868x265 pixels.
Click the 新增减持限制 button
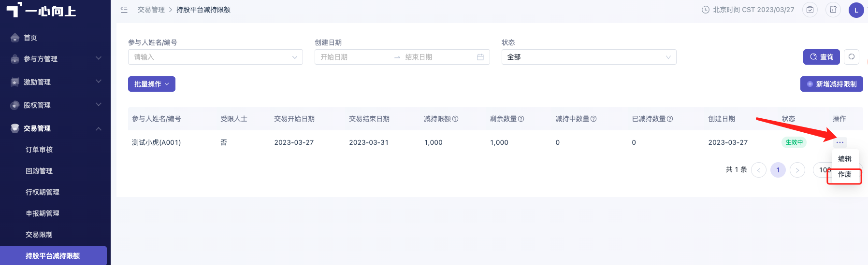[832, 84]
